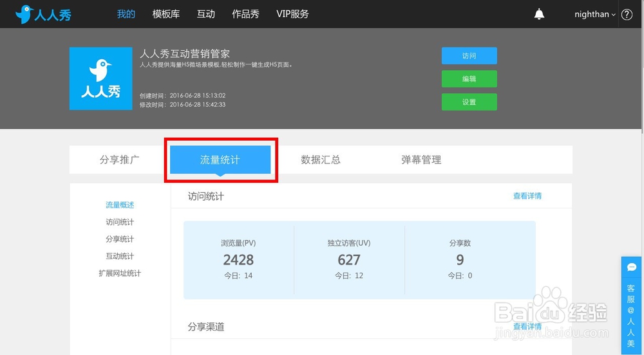Expand the nighthan account dropdown
This screenshot has height=355, width=644.
595,14
